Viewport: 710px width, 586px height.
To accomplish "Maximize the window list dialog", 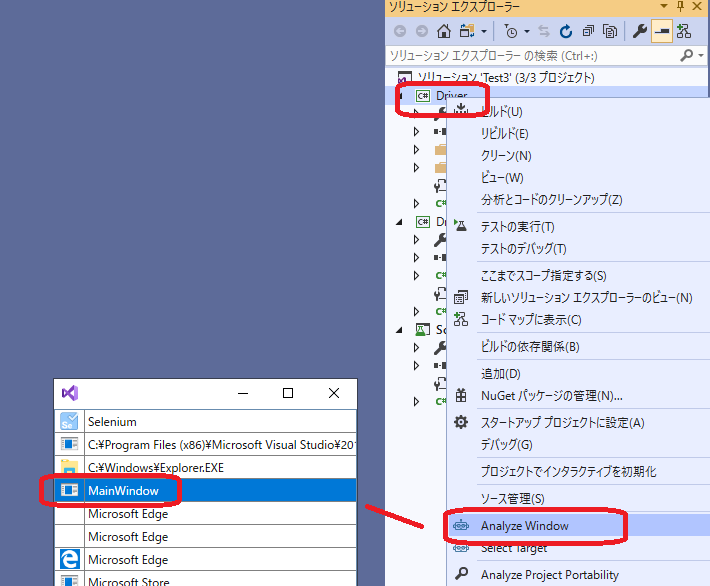I will click(288, 393).
